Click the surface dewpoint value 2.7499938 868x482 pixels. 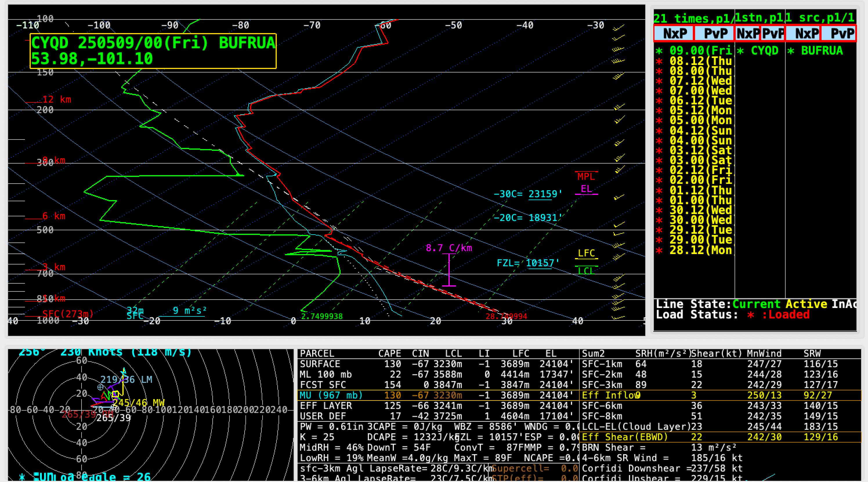click(322, 316)
